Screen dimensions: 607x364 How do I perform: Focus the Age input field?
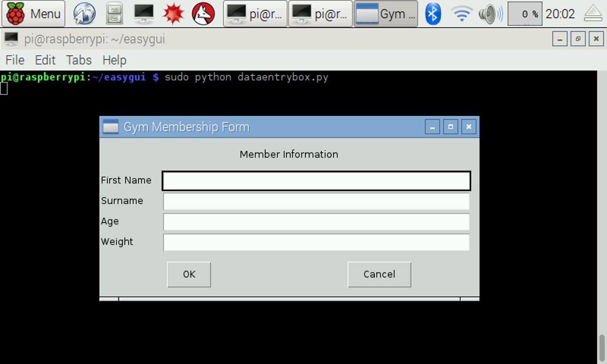pos(316,222)
